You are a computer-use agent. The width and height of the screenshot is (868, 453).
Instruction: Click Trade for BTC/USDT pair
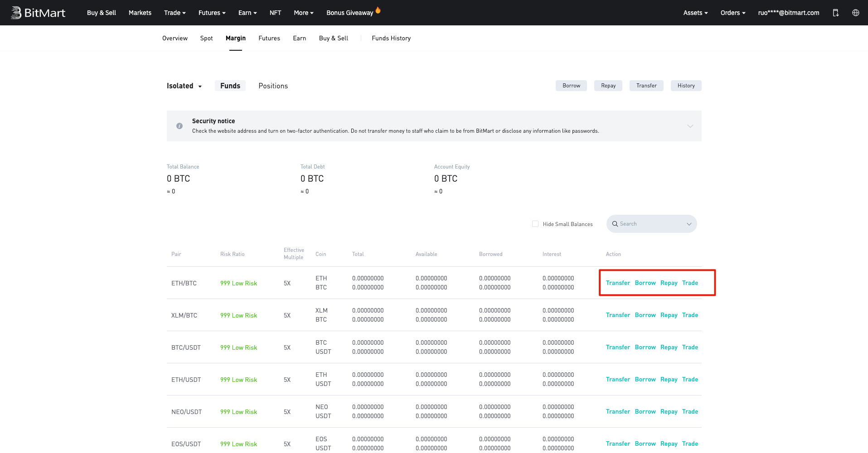coord(690,347)
